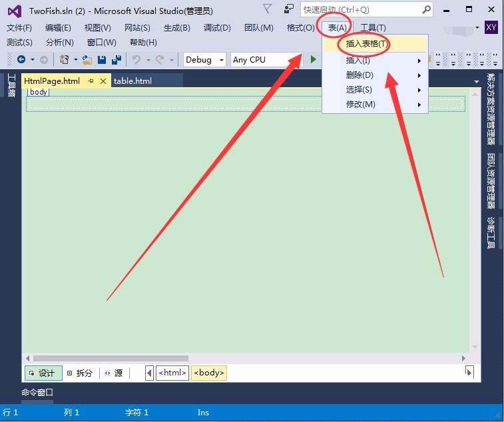Click the notifications flag filter icon
504x422 pixels.
(x=267, y=9)
